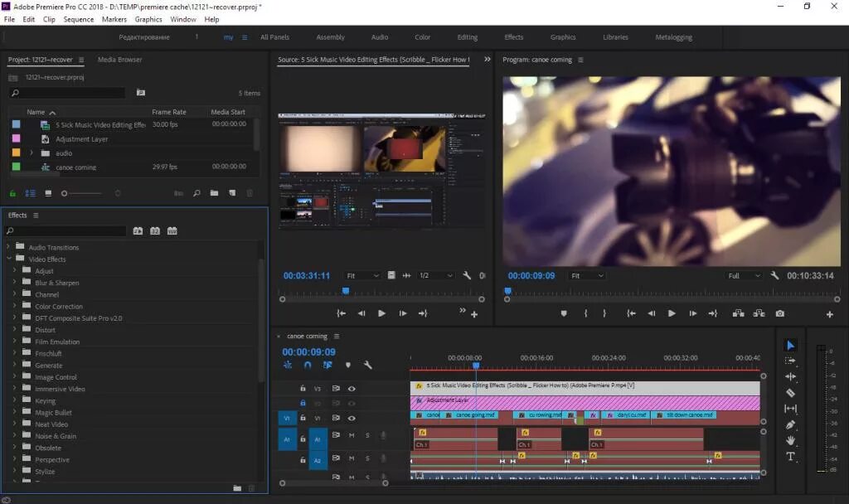The image size is (849, 504).
Task: Select the Razor tool
Action: coord(790,392)
